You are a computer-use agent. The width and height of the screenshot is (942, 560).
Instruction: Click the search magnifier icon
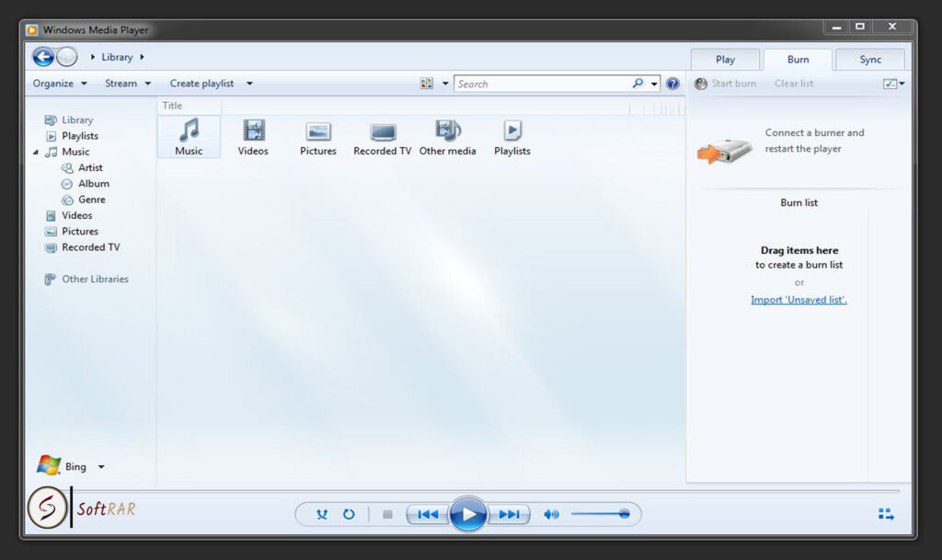tap(638, 84)
